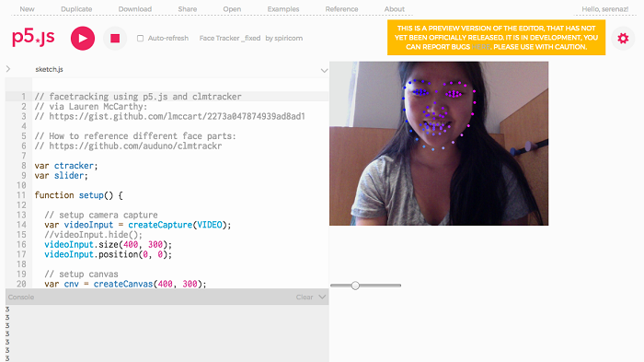Collapse the console with the chevron
Screen dimensions: 644x362
point(322,297)
